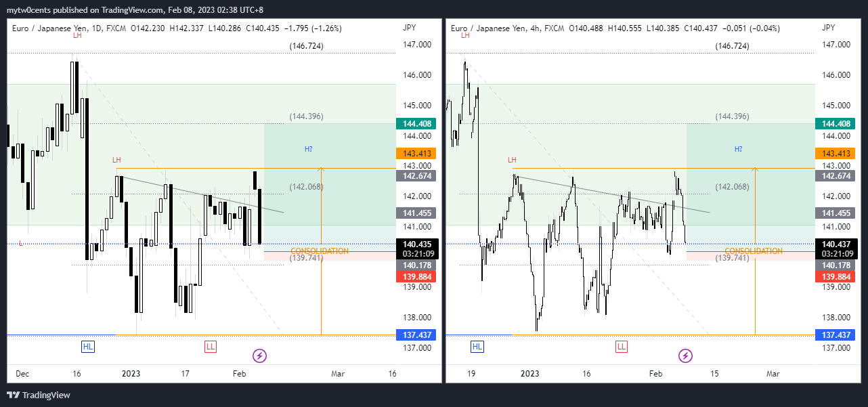Click the JPY currency label on the 1D chart

pyautogui.click(x=410, y=28)
